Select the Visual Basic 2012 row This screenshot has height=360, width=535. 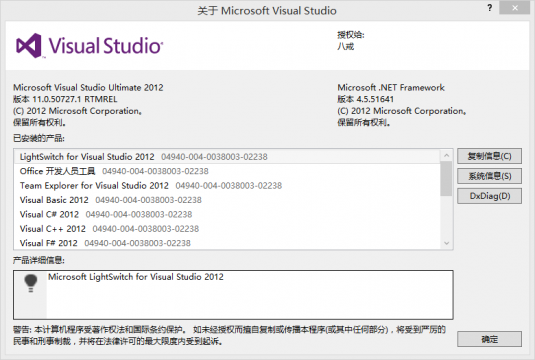(227, 200)
